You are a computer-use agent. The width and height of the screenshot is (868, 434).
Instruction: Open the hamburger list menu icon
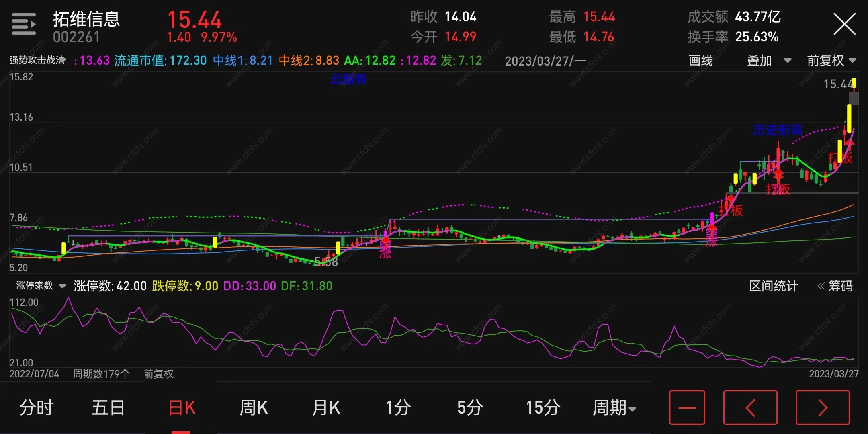(24, 24)
